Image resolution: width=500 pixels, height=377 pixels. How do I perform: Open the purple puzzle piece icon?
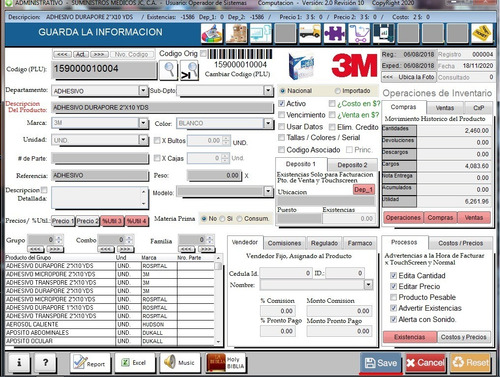pos(334,33)
